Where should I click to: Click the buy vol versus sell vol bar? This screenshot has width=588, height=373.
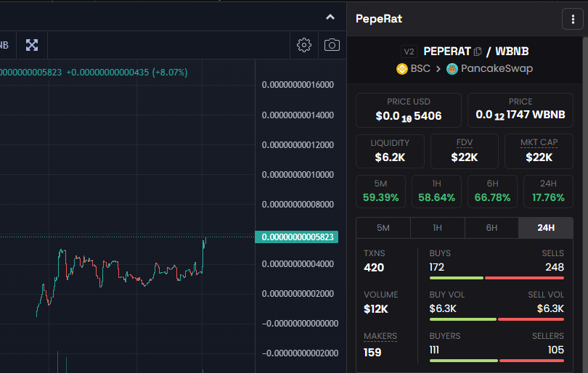497,319
